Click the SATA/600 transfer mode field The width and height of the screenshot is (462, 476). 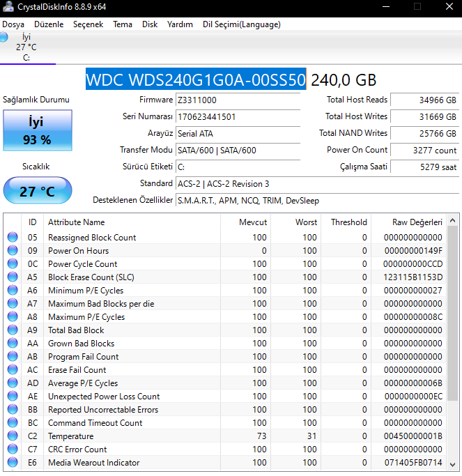click(238, 151)
